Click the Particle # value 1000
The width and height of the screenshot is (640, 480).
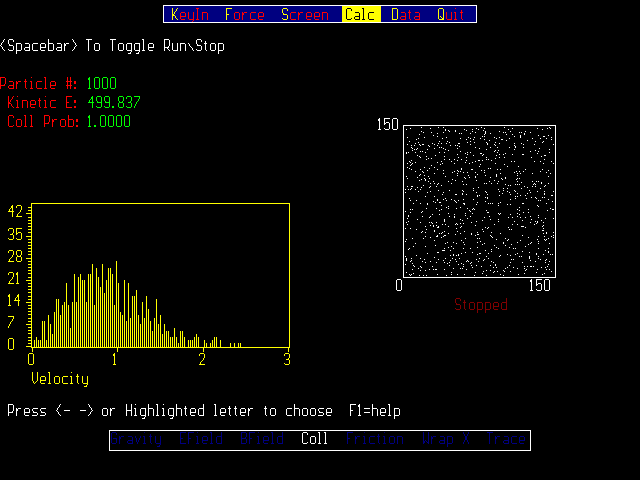point(101,83)
